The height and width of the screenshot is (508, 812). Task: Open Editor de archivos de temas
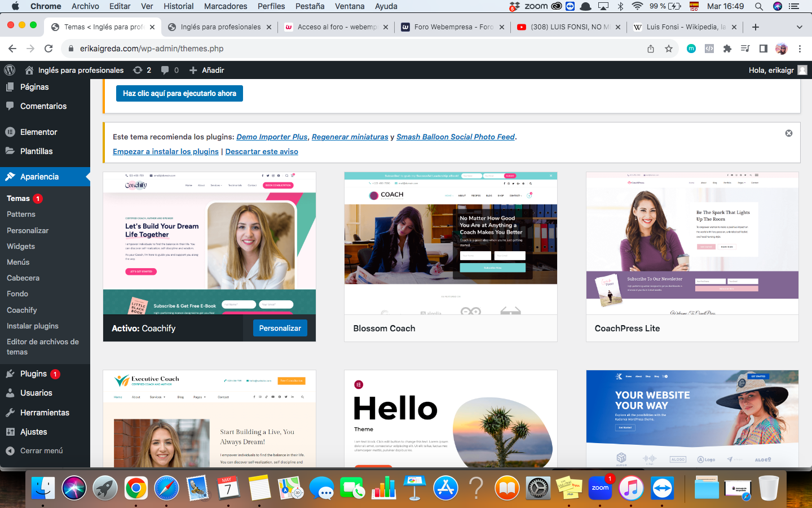tap(43, 347)
